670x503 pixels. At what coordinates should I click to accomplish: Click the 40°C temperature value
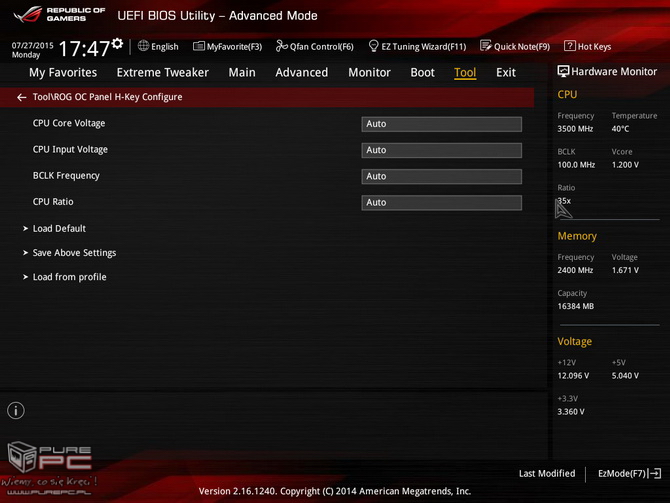[620, 129]
